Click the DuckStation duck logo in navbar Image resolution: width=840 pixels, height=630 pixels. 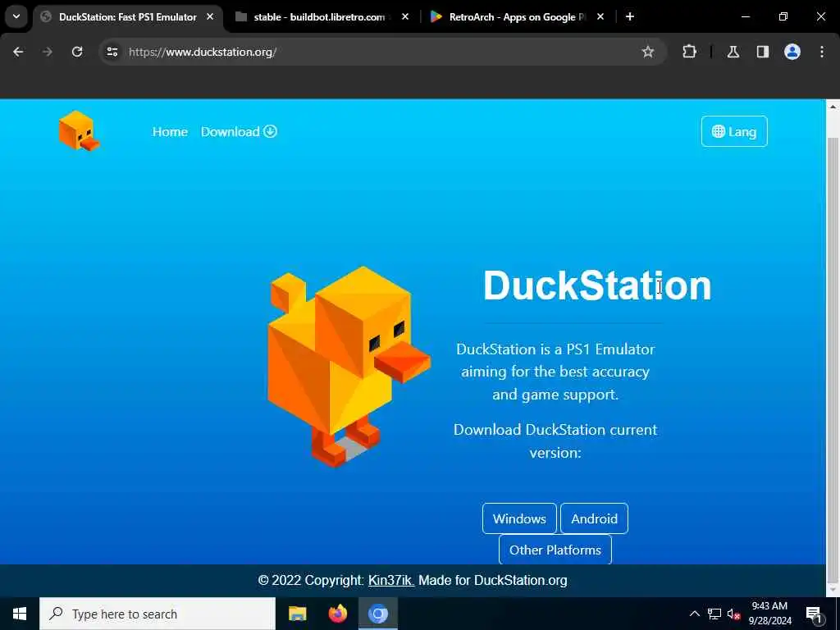point(79,130)
